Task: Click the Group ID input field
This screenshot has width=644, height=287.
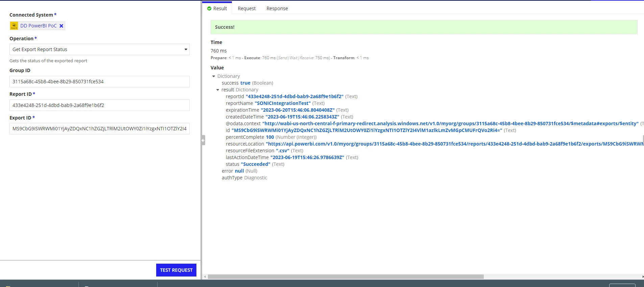Action: (x=99, y=82)
